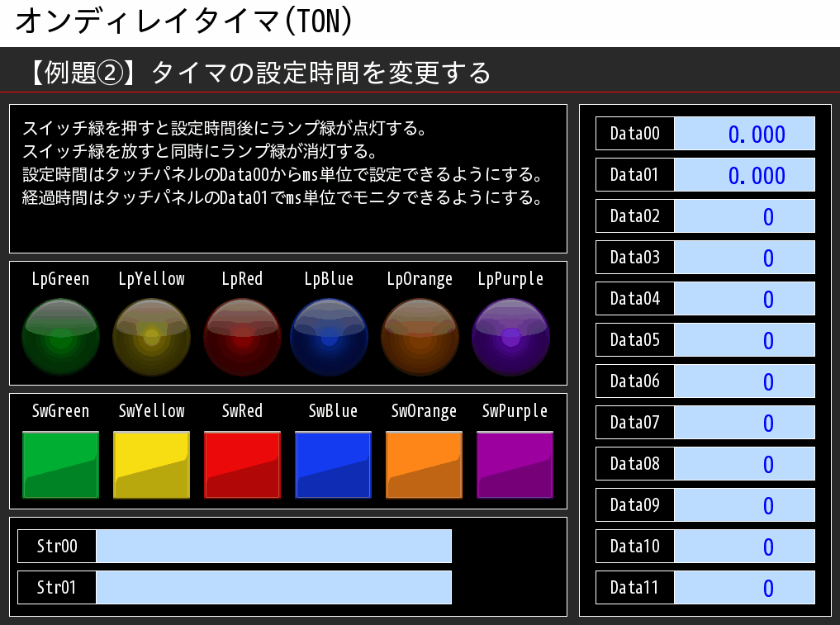Image resolution: width=840 pixels, height=625 pixels.
Task: Click the Str01 label
Action: [57, 588]
